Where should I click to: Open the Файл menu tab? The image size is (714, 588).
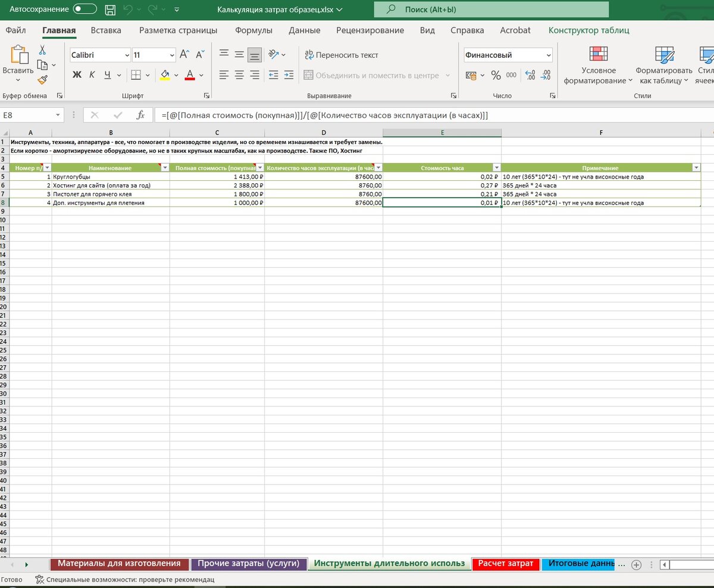[x=16, y=30]
